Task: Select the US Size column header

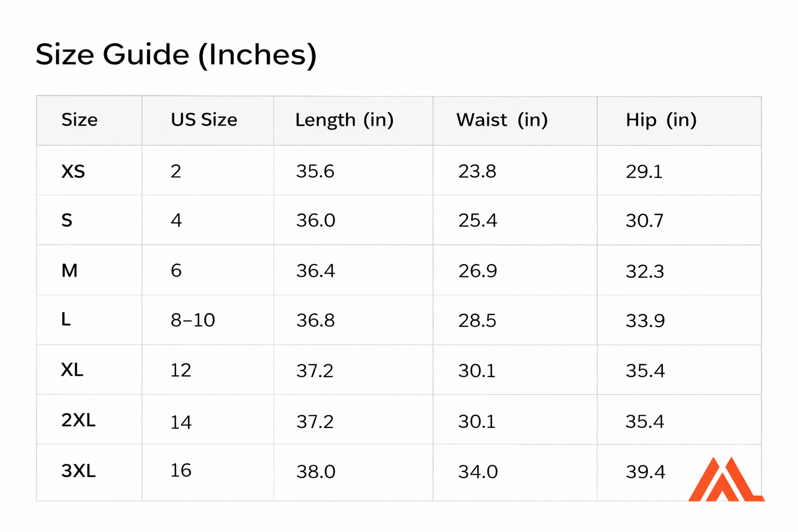Action: pyautogui.click(x=204, y=120)
